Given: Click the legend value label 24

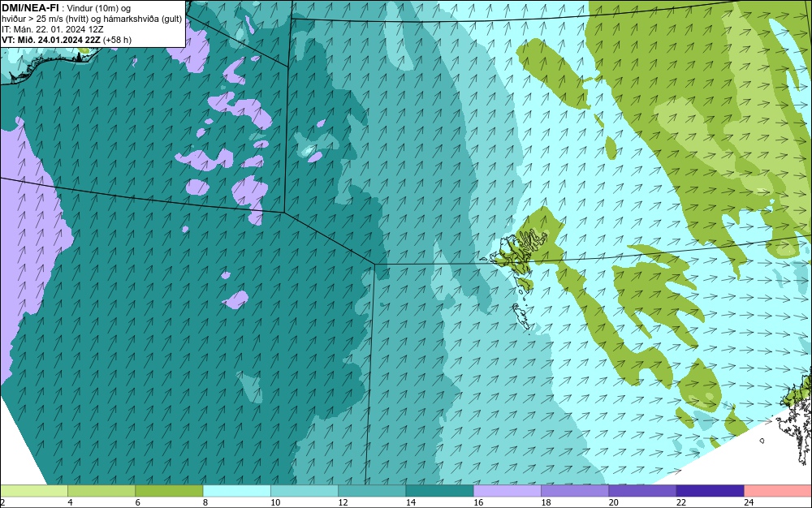Looking at the screenshot, I should click(x=749, y=502).
